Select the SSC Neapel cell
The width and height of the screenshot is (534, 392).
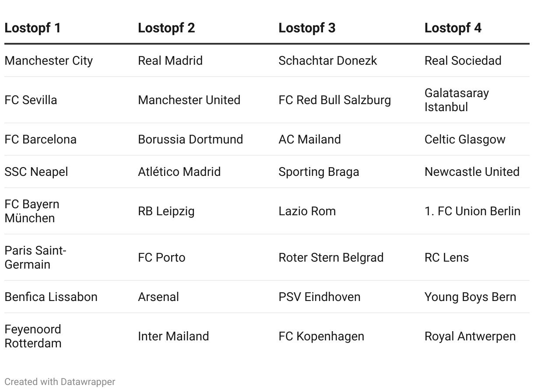36,172
